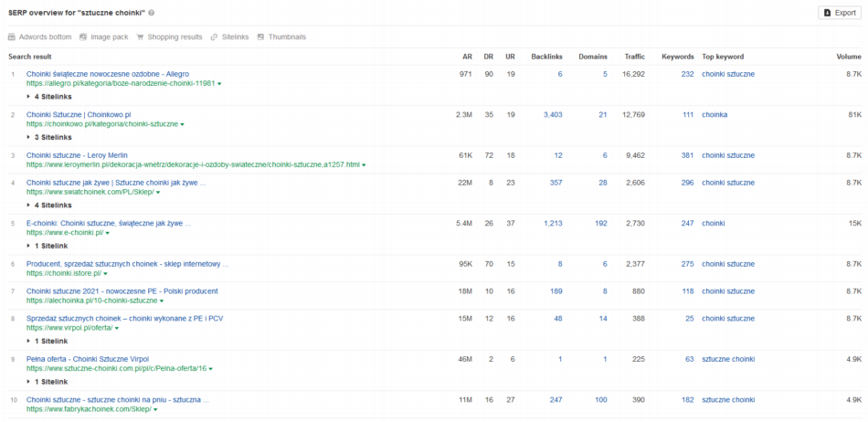Click the Adwords bottom feature icon

point(12,37)
